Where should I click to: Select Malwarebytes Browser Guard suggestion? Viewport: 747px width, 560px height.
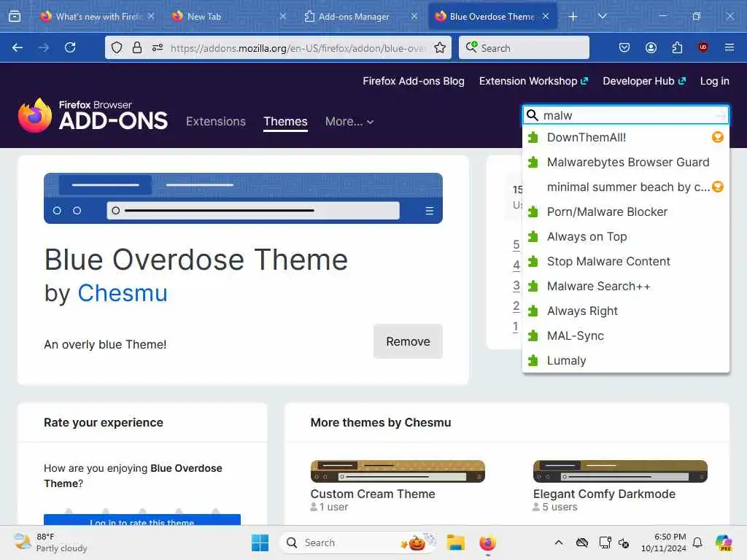625,163
